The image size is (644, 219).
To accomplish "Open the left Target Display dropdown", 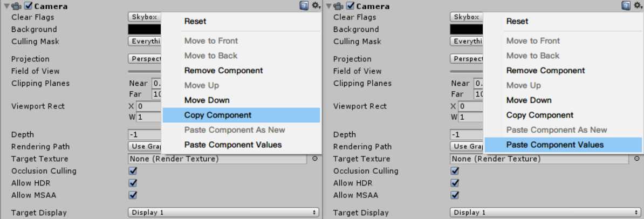I will [x=223, y=213].
